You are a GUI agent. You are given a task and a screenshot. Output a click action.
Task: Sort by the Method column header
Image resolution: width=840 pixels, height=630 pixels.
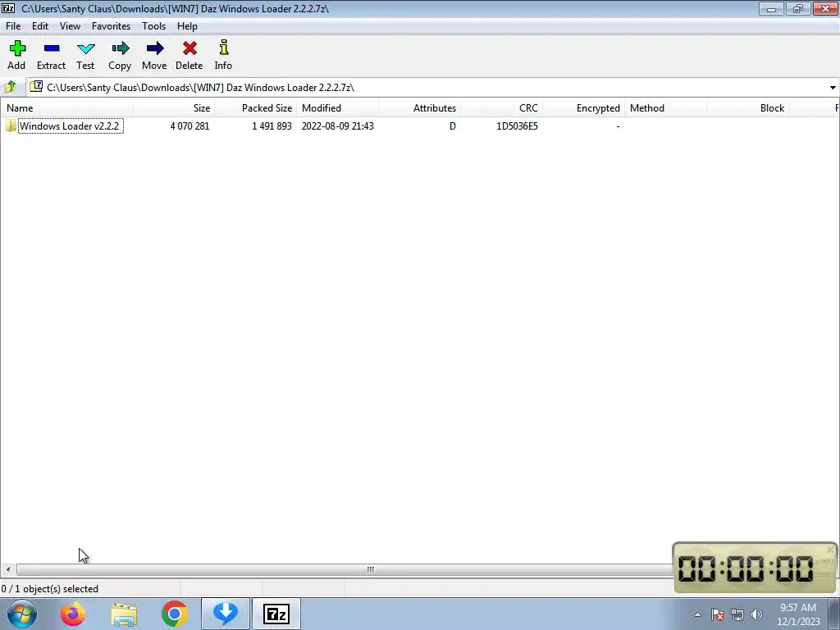[665, 107]
